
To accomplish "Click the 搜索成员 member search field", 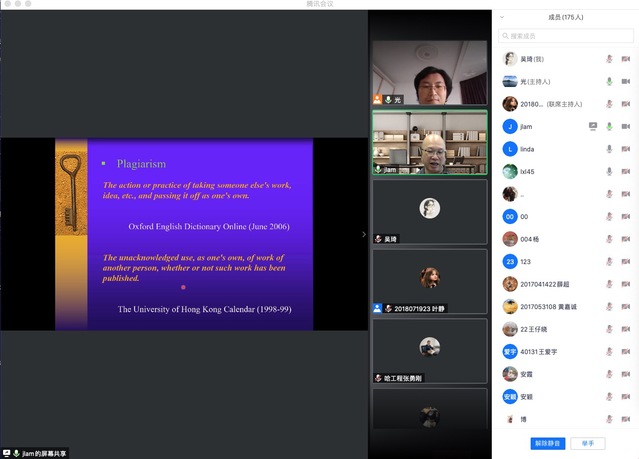I will pos(565,36).
